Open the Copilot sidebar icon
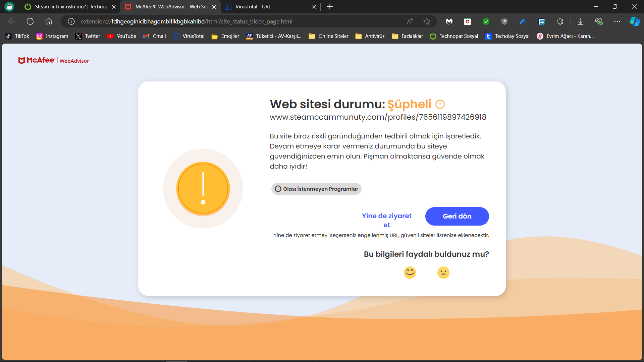This screenshot has width=644, height=362. pyautogui.click(x=635, y=21)
